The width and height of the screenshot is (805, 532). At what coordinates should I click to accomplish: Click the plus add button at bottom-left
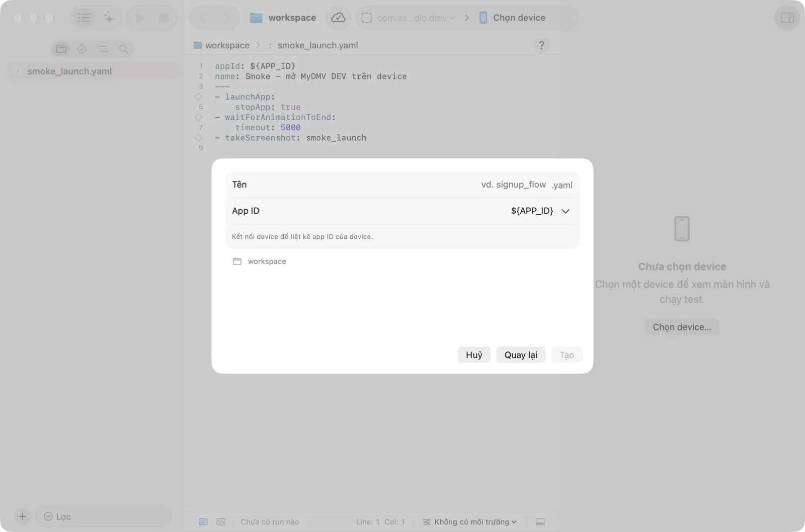(22, 516)
